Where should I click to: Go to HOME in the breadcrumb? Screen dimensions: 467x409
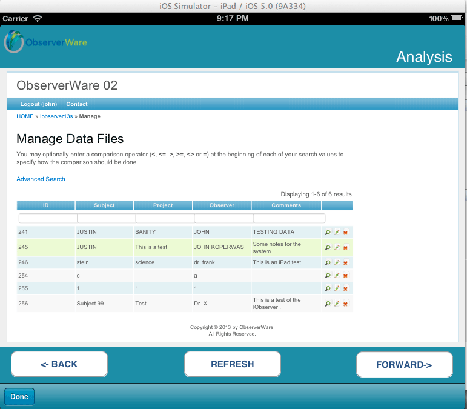pos(25,116)
